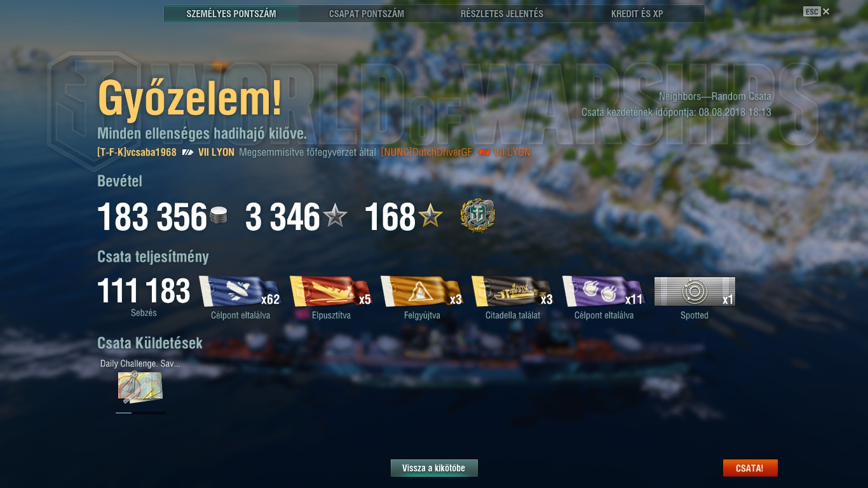Click the Daily Challenge mission progress bar

click(140, 413)
